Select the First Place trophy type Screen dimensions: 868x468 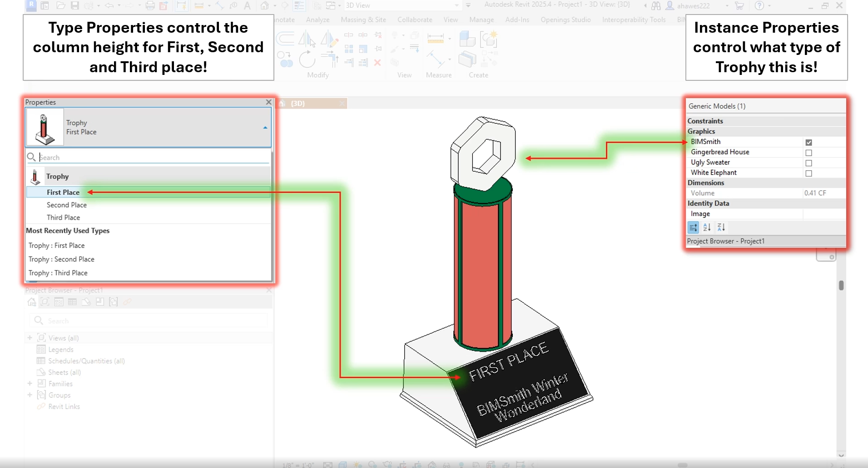click(148, 192)
